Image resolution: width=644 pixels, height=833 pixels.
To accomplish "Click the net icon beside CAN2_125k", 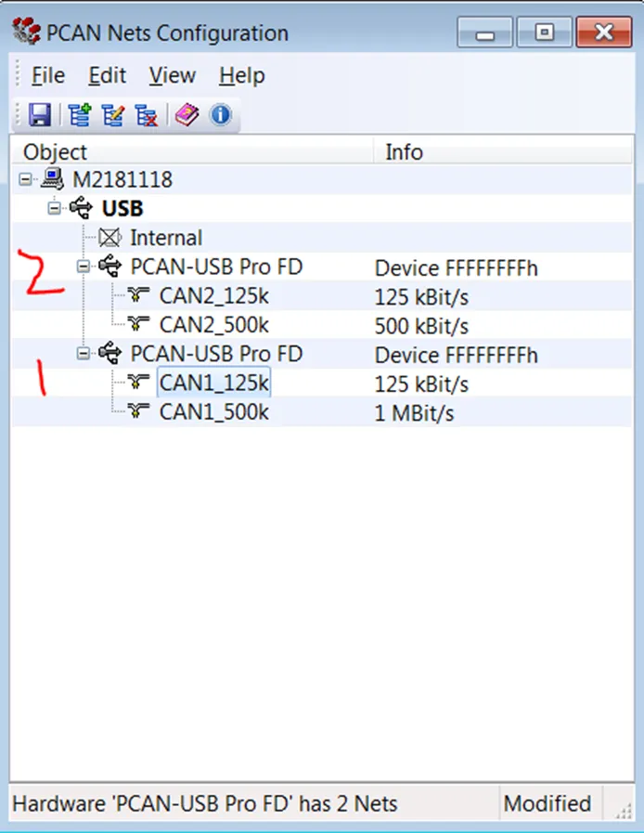I will pos(138,294).
